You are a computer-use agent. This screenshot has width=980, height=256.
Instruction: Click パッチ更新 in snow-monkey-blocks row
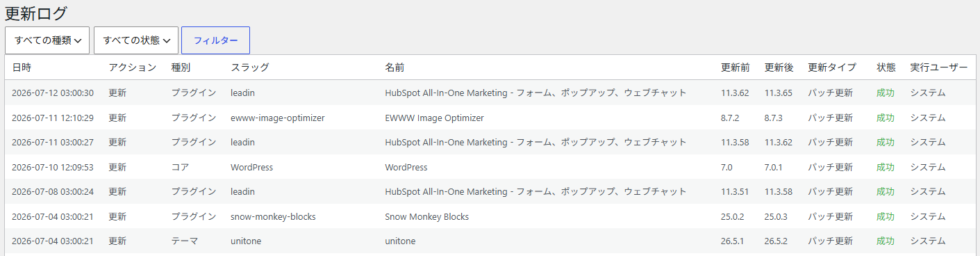pyautogui.click(x=830, y=216)
